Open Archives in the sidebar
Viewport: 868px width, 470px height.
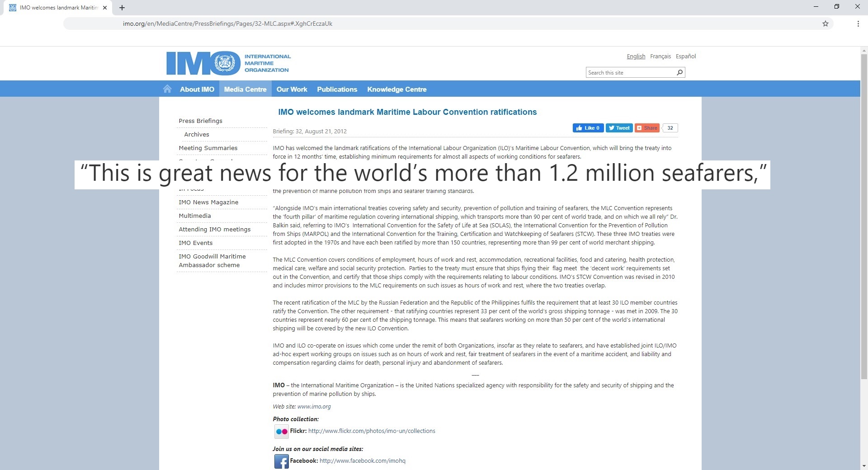(197, 135)
